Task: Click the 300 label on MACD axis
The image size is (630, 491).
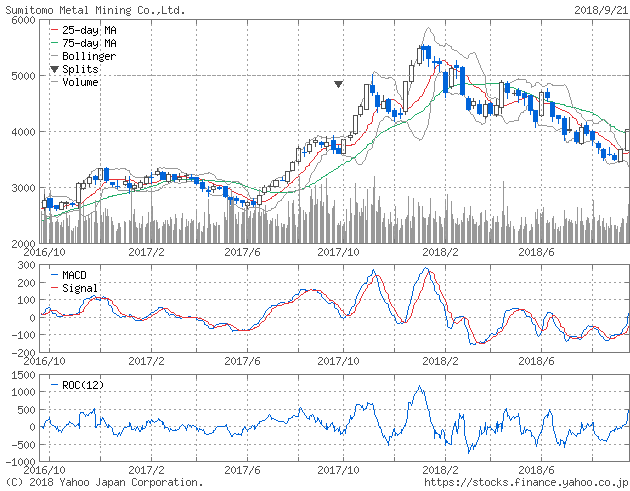Action: (x=25, y=265)
